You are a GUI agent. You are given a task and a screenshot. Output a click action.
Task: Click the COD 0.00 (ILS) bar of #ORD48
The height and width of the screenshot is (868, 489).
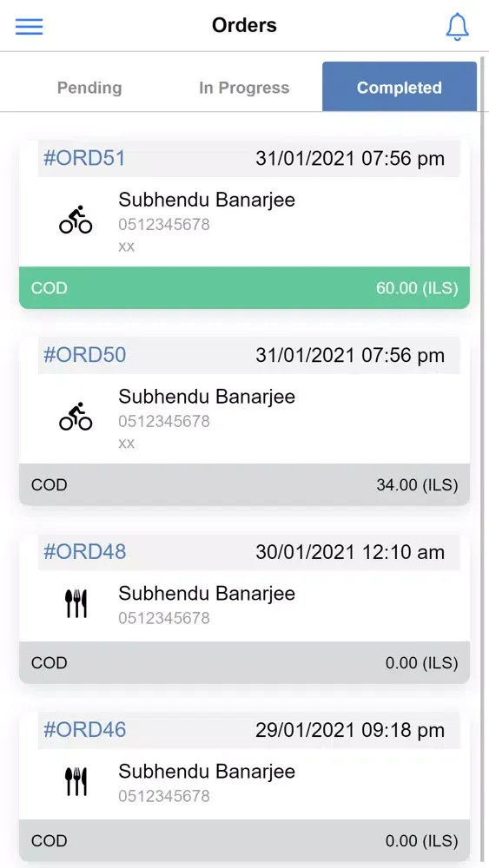244,662
